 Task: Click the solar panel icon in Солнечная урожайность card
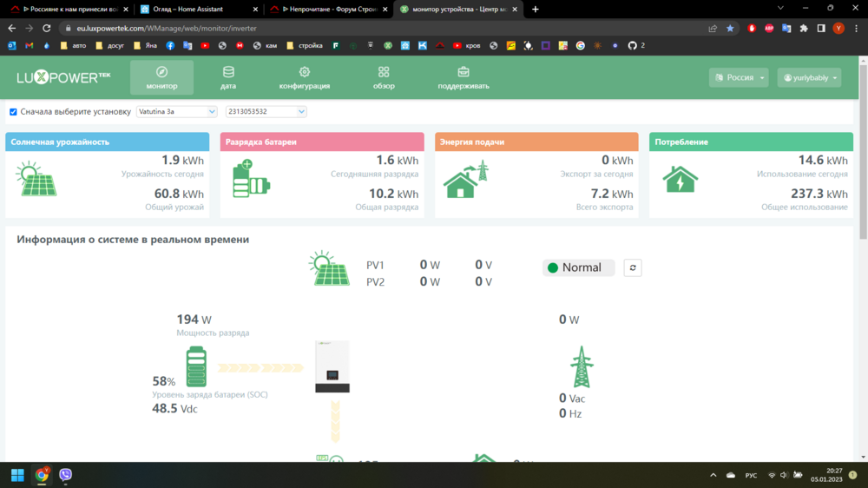click(x=36, y=179)
